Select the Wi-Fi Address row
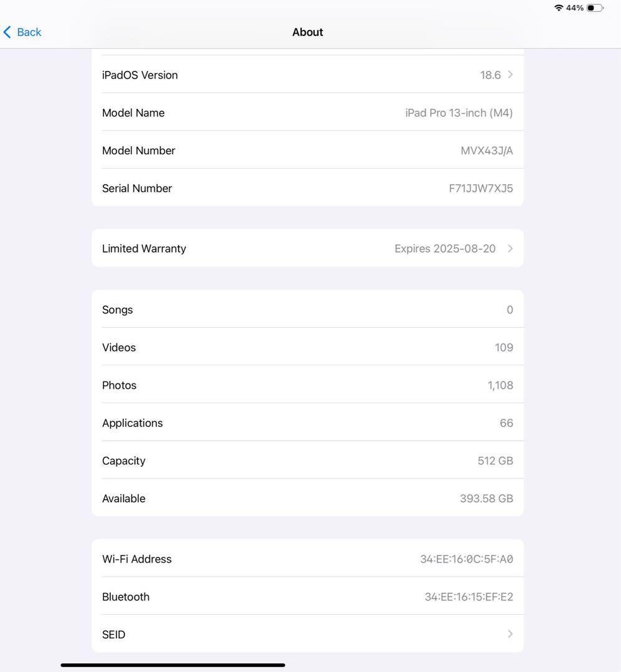This screenshot has height=672, width=621. click(x=307, y=558)
